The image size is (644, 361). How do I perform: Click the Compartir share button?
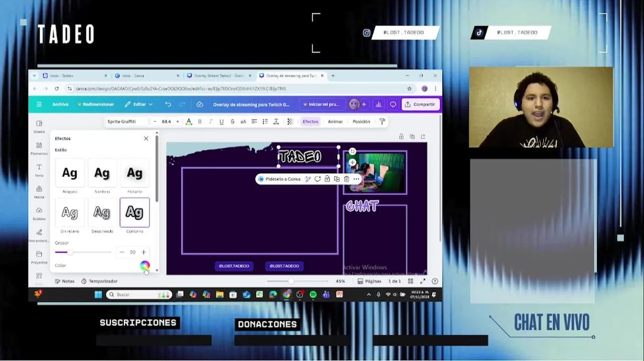click(421, 104)
